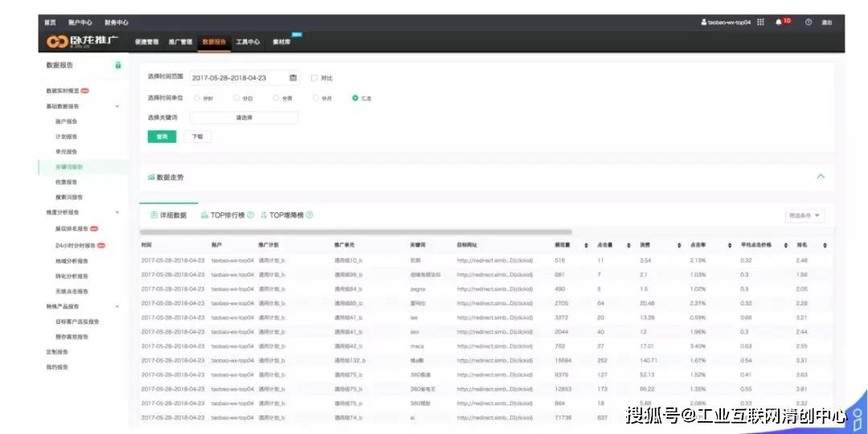Select the 汇总 summary radio button
This screenshot has height=434, width=868.
pyautogui.click(x=355, y=98)
